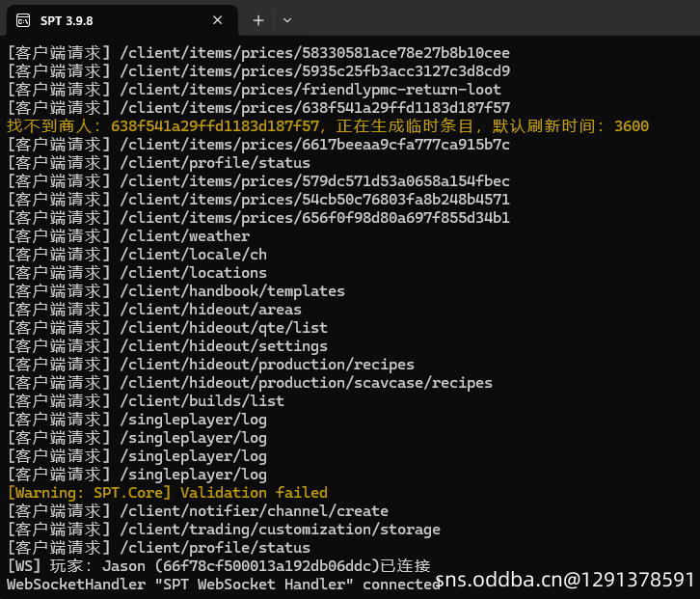The image size is (700, 599).
Task: Click the terminal icon in SPT tab
Action: coord(23,20)
